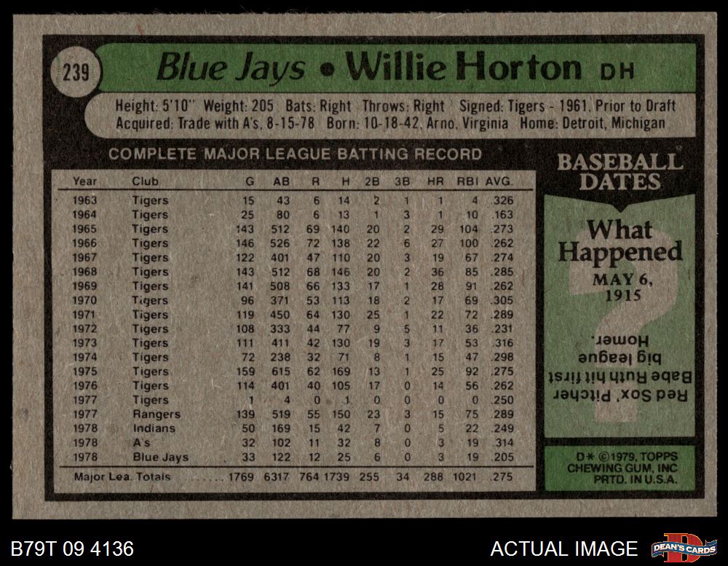Click the 288 total home runs value

434,477
